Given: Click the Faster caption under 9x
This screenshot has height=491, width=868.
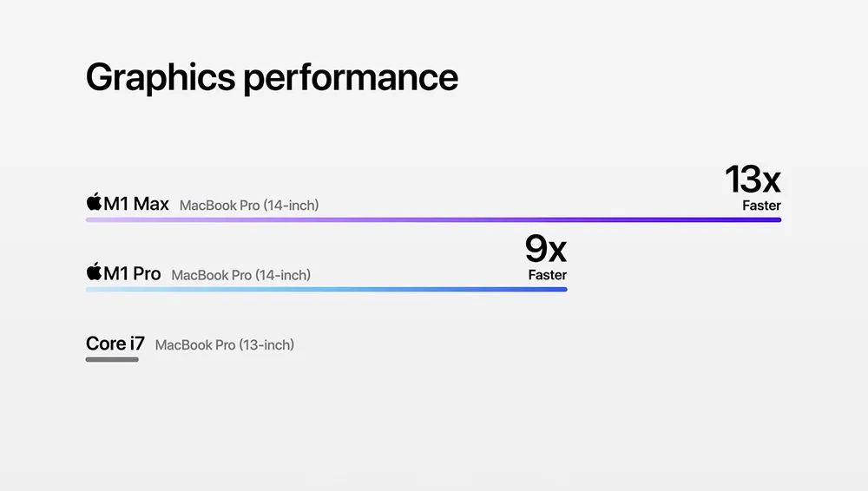Looking at the screenshot, I should (x=548, y=275).
